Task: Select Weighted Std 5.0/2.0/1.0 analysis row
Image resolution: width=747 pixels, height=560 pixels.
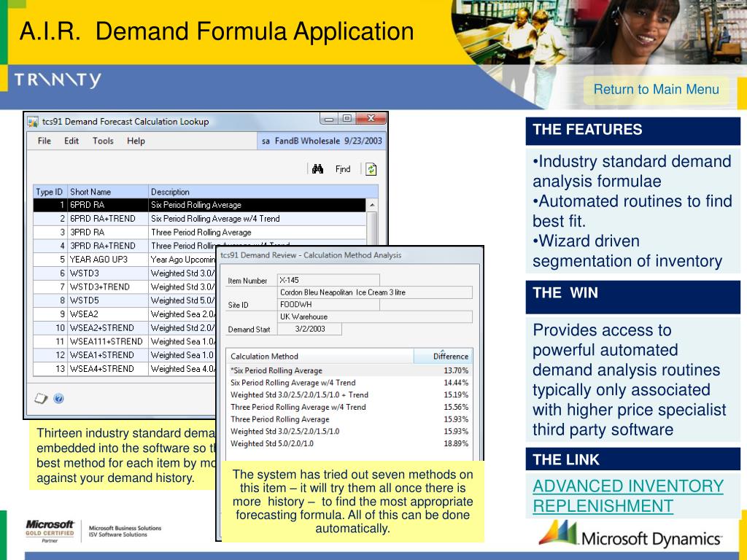Action: coord(349,443)
